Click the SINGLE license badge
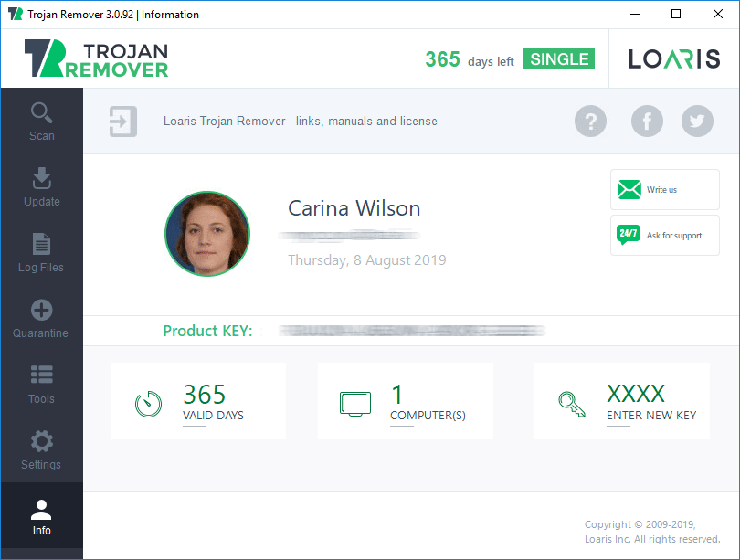Image resolution: width=740 pixels, height=560 pixels. tap(559, 59)
